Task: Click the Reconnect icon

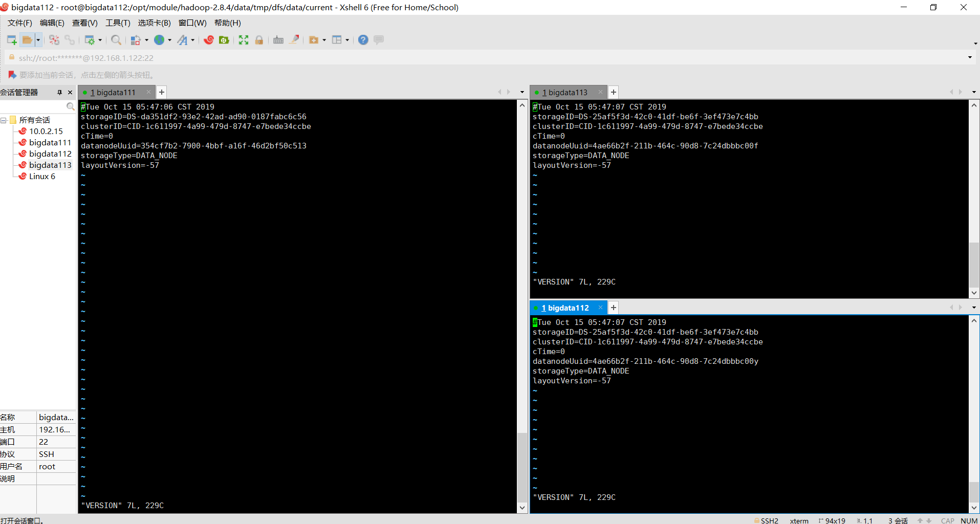Action: (70, 40)
